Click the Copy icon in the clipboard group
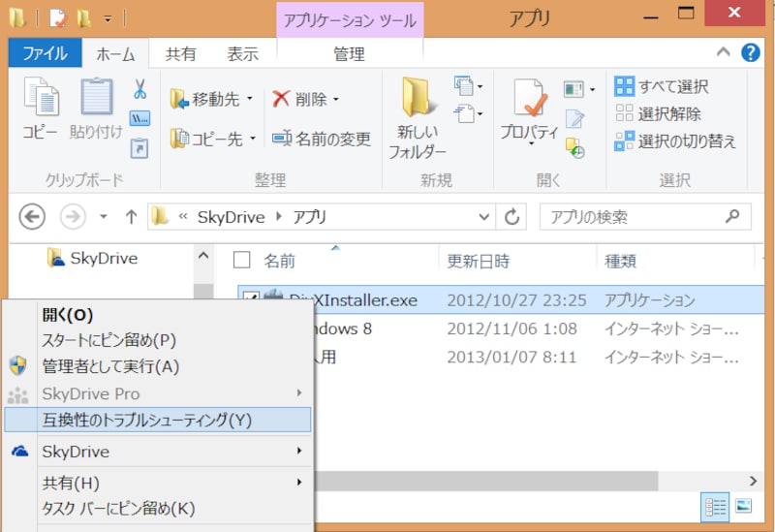Image resolution: width=775 pixels, height=532 pixels. 41,96
